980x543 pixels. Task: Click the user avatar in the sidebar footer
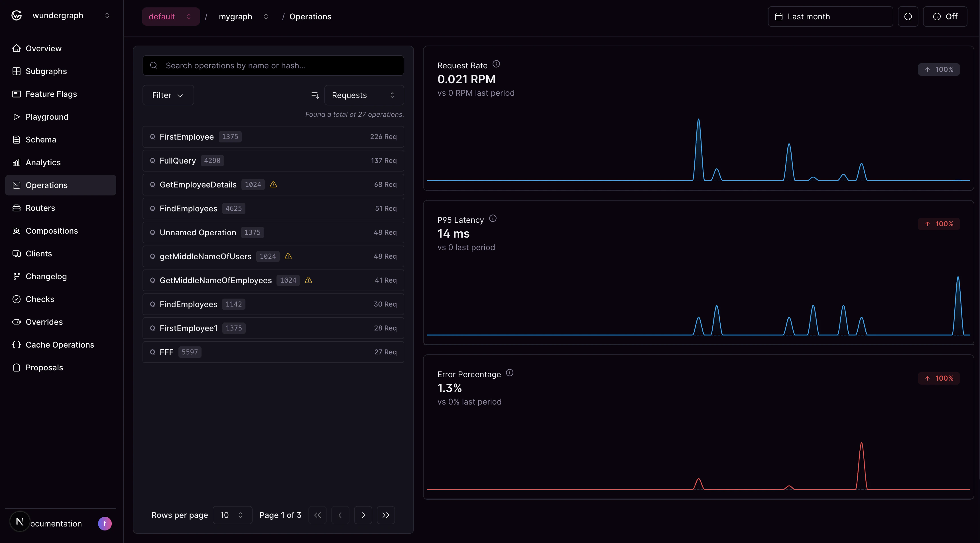[x=105, y=524]
